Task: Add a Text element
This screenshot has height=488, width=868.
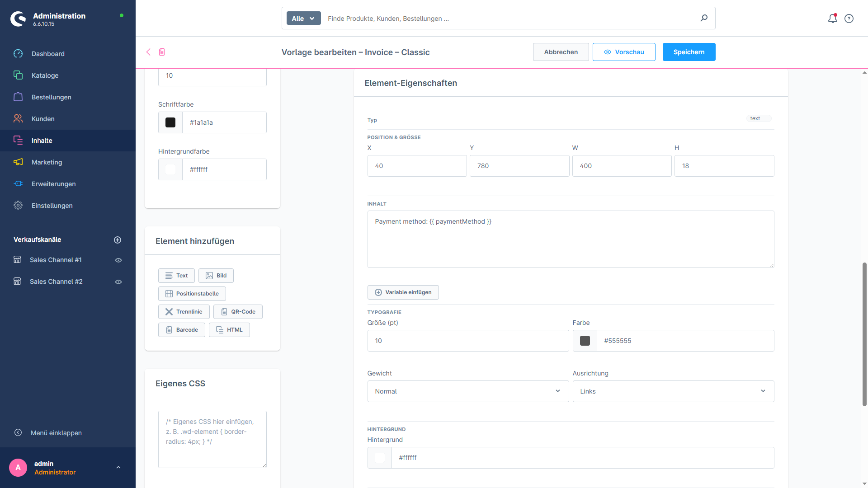Action: point(176,276)
